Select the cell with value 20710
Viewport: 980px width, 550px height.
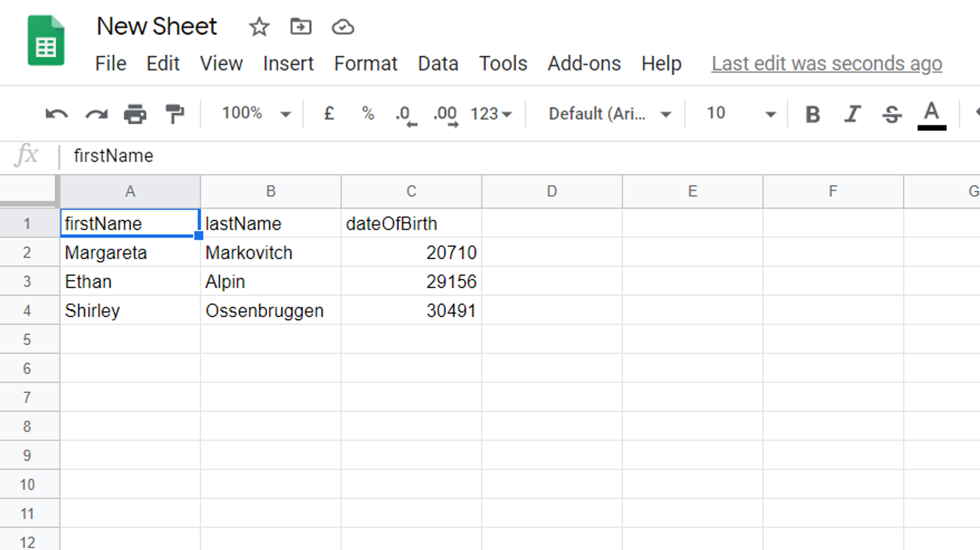pos(411,252)
